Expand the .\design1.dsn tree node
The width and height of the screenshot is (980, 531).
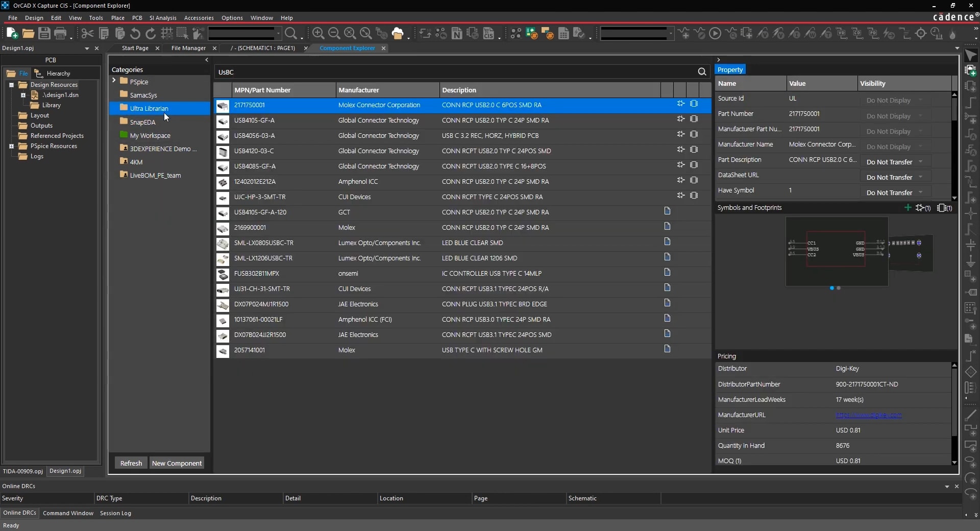pyautogui.click(x=23, y=95)
